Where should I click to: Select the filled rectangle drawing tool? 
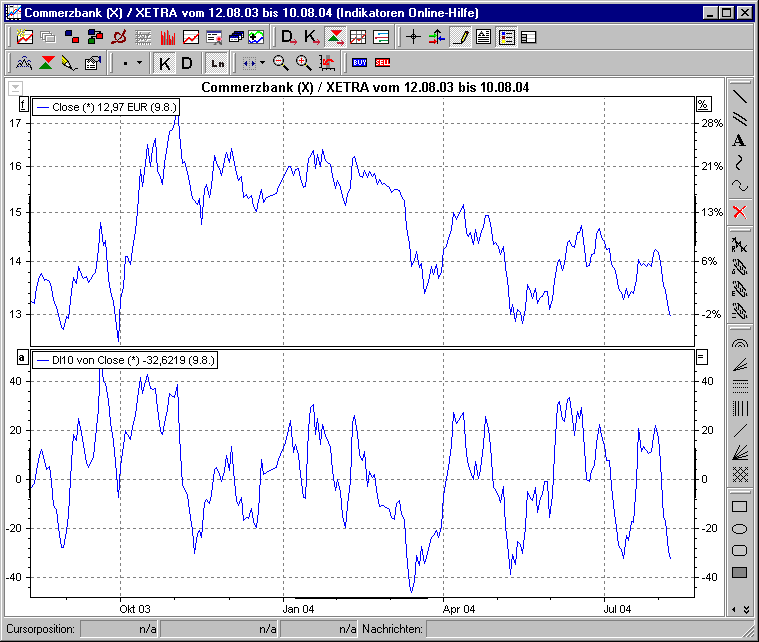pyautogui.click(x=739, y=572)
